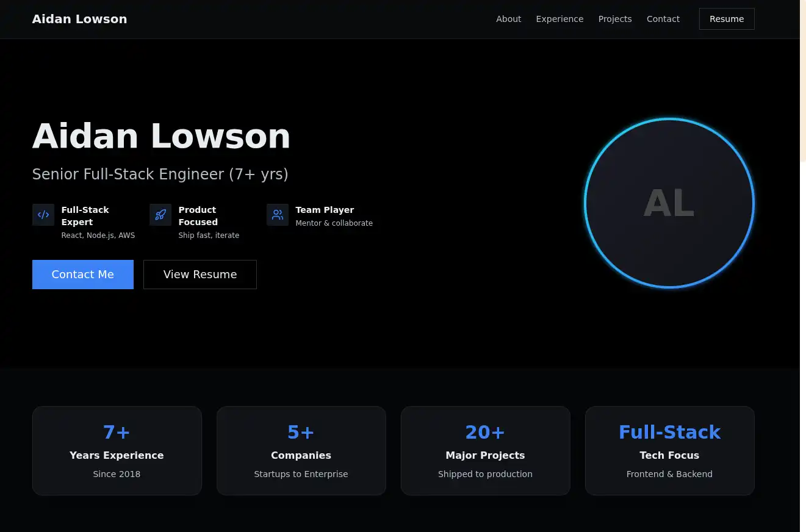This screenshot has width=806, height=532.
Task: Click the people Team Player icon
Action: pyautogui.click(x=278, y=215)
